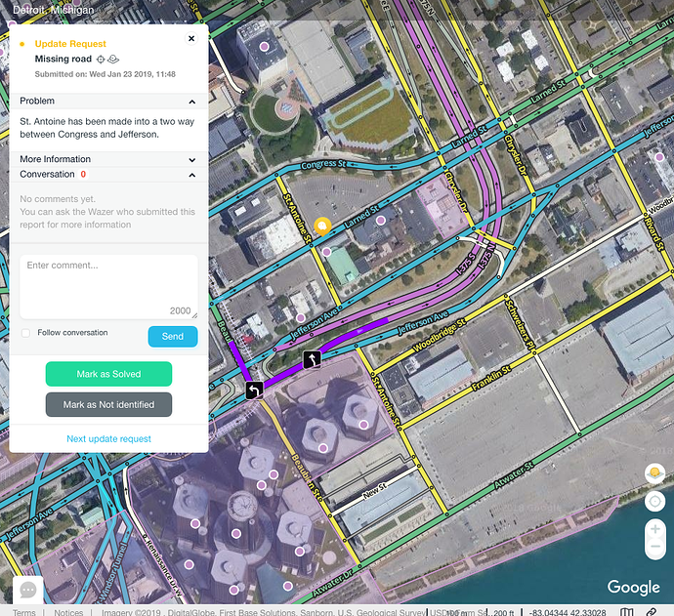Collapse the Problem section
The image size is (674, 616).
point(192,102)
